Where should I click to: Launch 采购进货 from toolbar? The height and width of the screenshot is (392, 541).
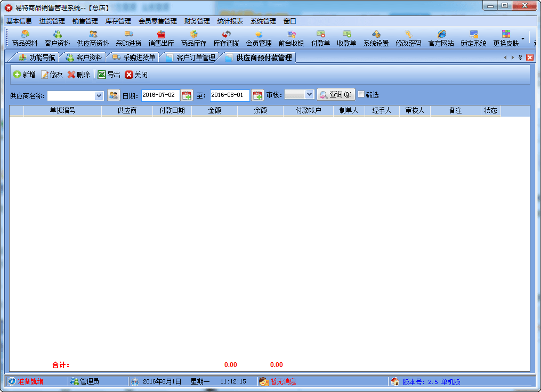point(128,38)
